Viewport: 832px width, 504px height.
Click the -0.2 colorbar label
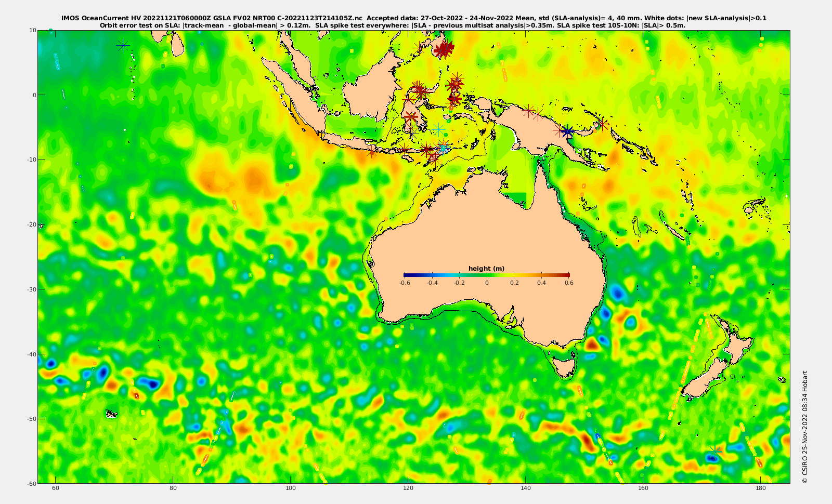tap(459, 283)
